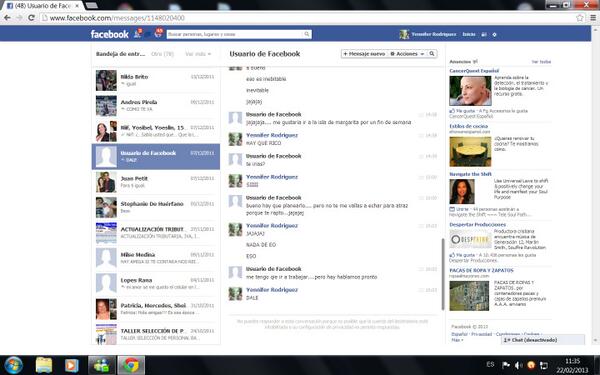600x375 pixels.
Task: Bookmark this page with the star icon
Action: (580, 18)
